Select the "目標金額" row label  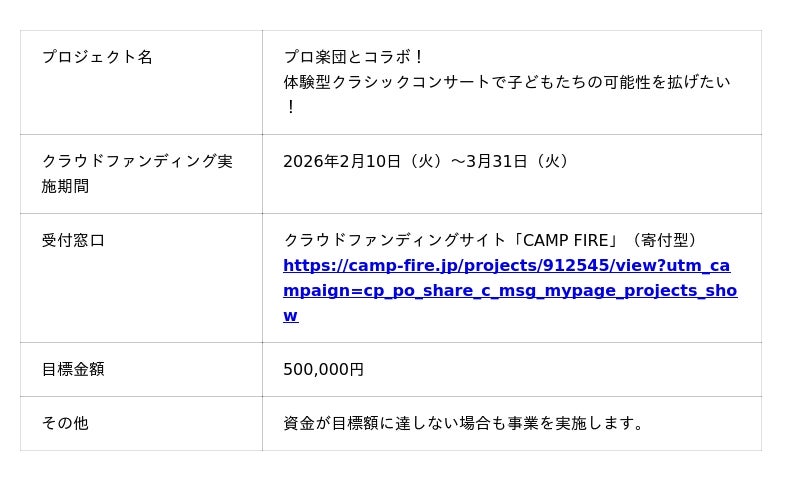click(x=73, y=369)
